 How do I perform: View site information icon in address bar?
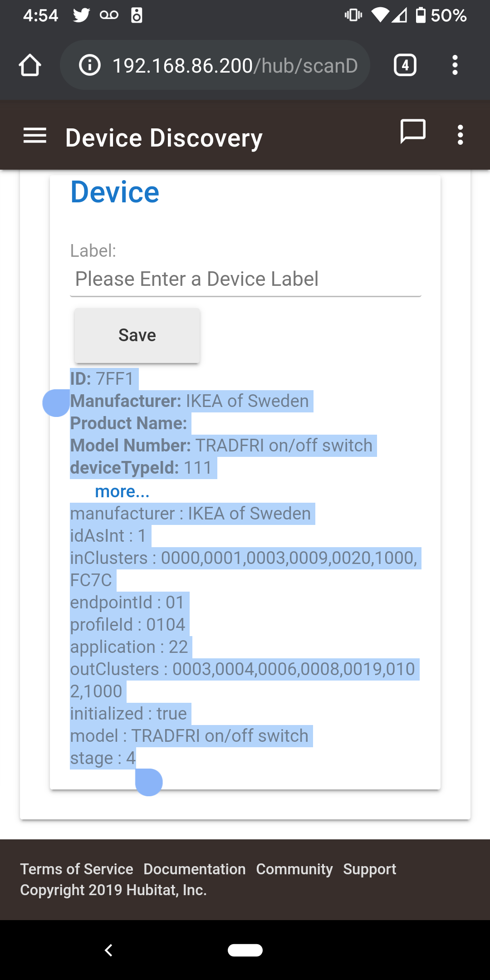[89, 65]
